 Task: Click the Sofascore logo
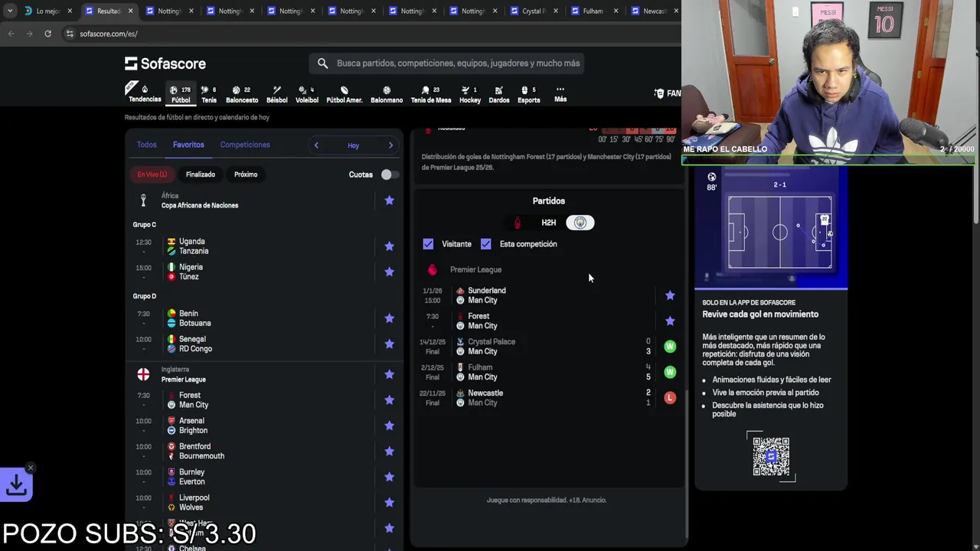pos(165,64)
